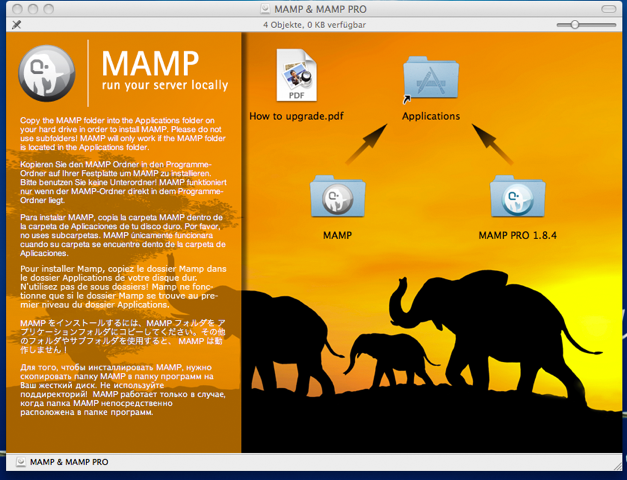Click the "MAMP PRO 1.8.4" name label

(x=517, y=235)
